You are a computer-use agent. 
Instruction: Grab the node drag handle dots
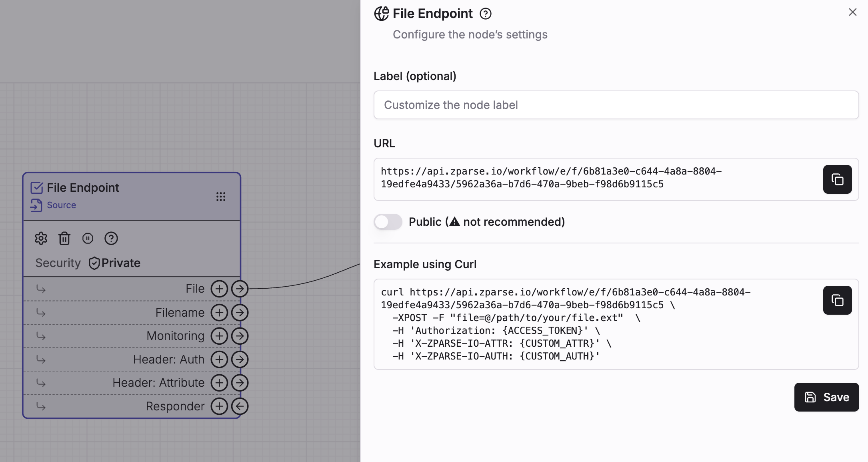coord(221,197)
